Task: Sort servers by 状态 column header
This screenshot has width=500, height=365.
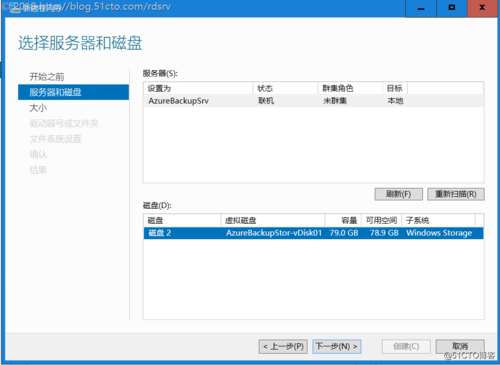Action: [x=285, y=88]
